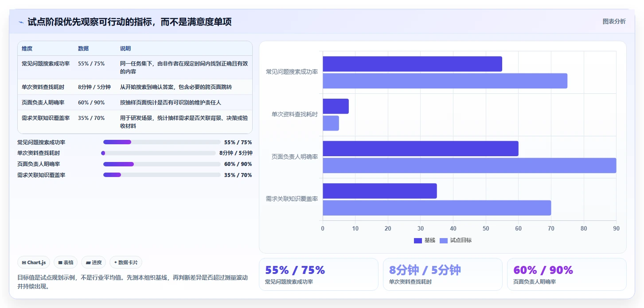
Task: Click the footnote starting 目标值是试点规划示例
Action: (133, 282)
